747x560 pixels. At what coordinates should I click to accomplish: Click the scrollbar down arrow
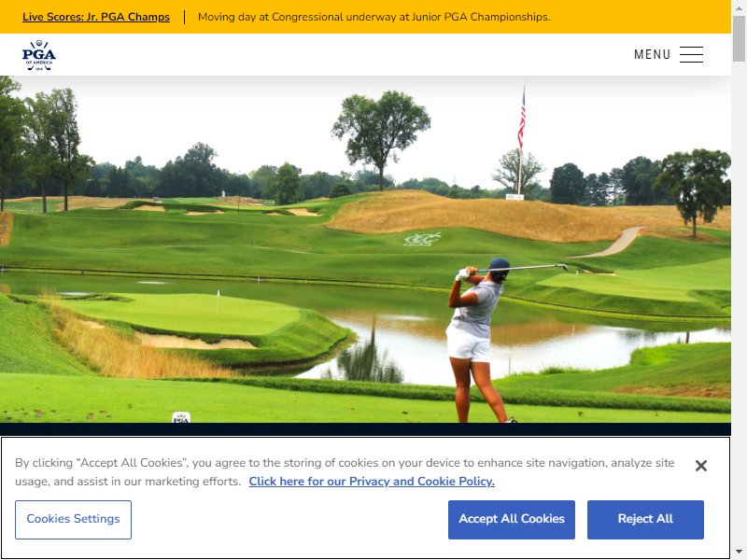coord(739,553)
